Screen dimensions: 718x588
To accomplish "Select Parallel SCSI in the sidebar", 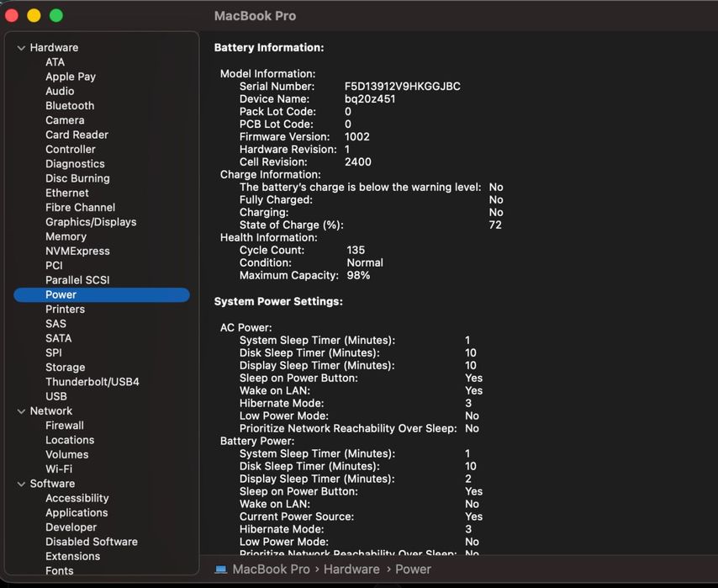I will click(77, 280).
